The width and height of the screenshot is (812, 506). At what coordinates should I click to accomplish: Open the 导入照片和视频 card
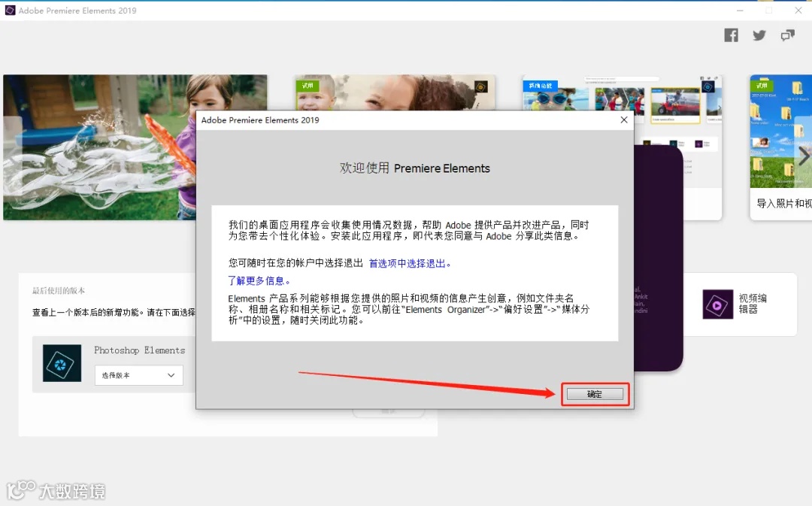click(x=781, y=147)
